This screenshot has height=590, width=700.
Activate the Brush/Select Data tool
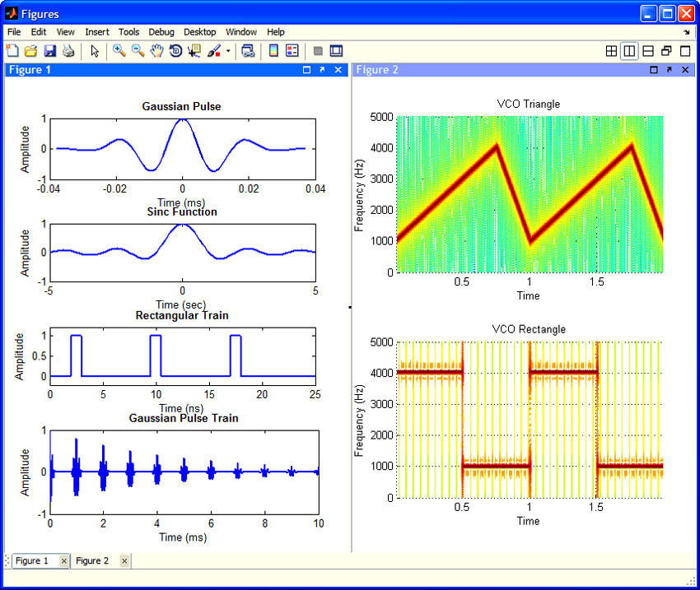213,50
